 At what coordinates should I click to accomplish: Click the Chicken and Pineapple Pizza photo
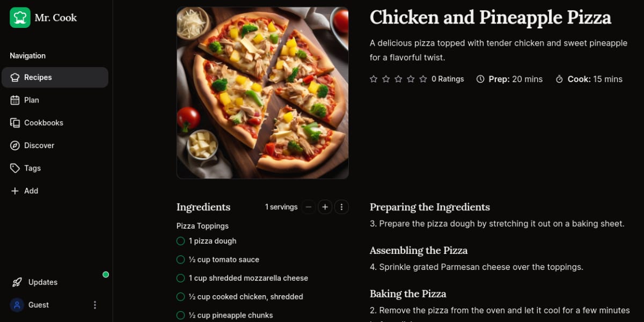pos(262,92)
